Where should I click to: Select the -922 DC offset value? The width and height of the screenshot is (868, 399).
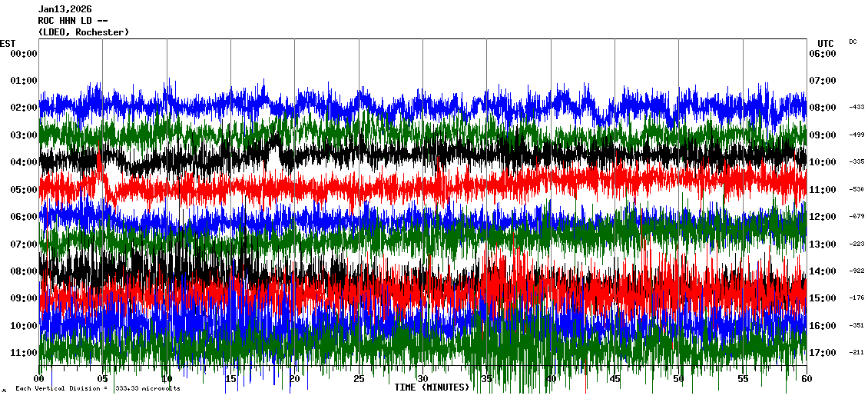pos(856,271)
